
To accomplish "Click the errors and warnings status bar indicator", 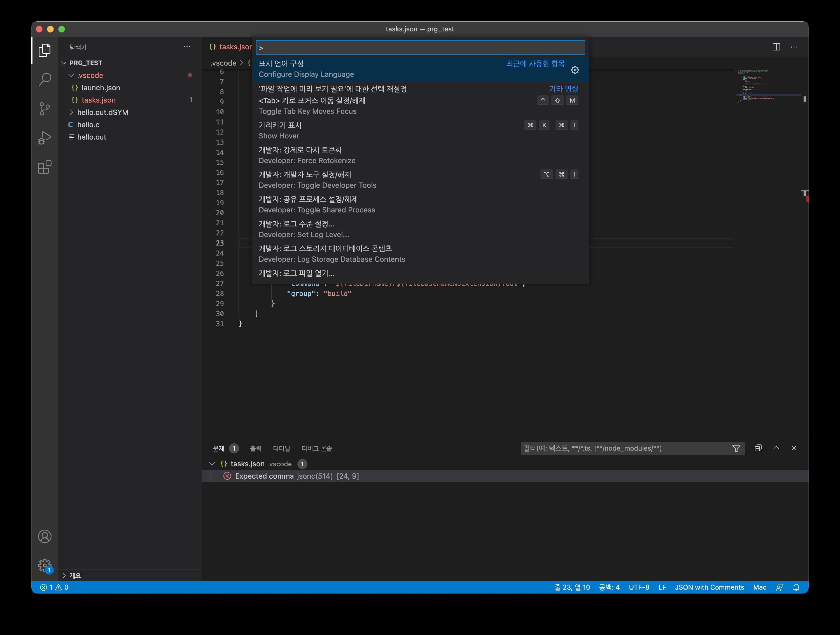I will (x=54, y=587).
